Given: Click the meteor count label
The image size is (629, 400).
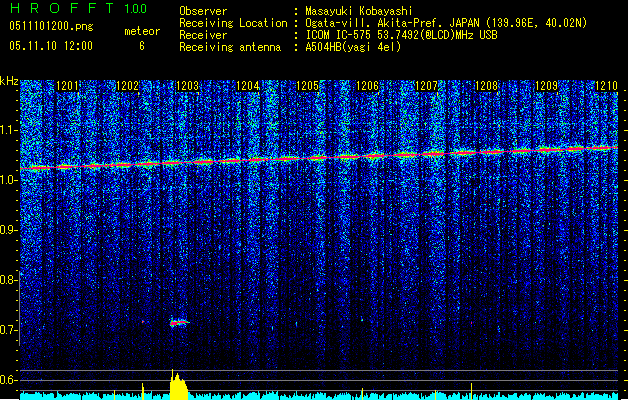Looking at the screenshot, I should pos(142,31).
